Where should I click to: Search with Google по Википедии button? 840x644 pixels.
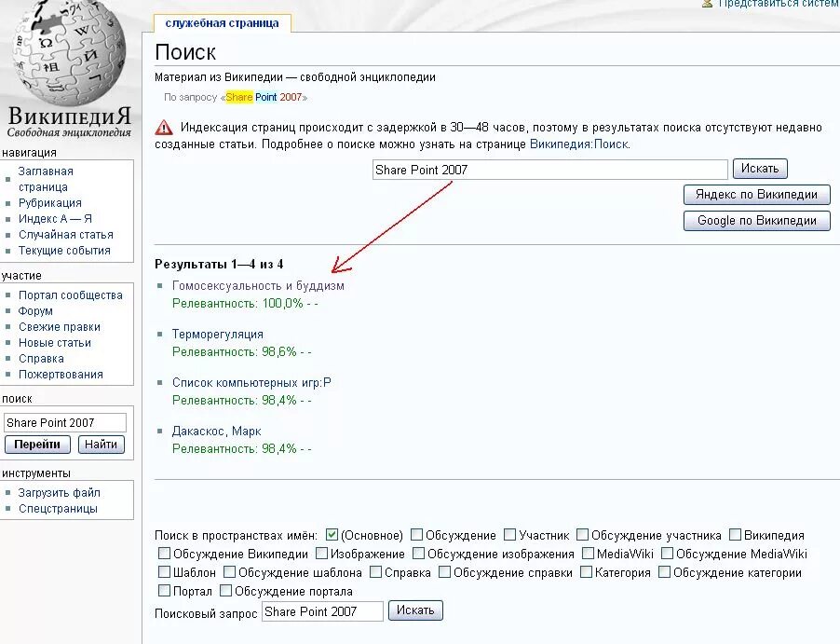pos(756,220)
